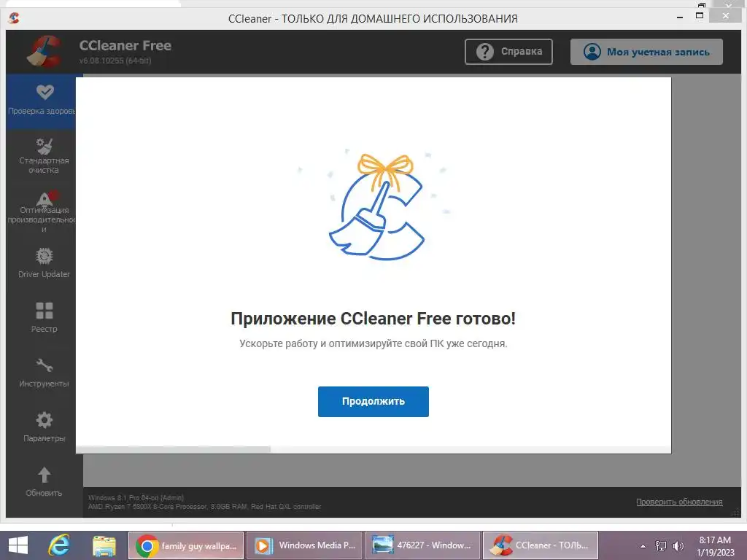Open Параметры settings gear item
This screenshot has height=560, width=747.
[x=44, y=427]
